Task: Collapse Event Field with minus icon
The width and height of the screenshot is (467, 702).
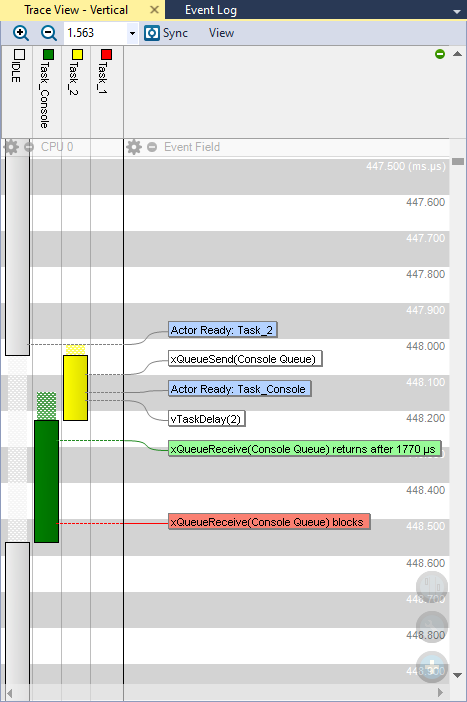Action: tap(152, 147)
